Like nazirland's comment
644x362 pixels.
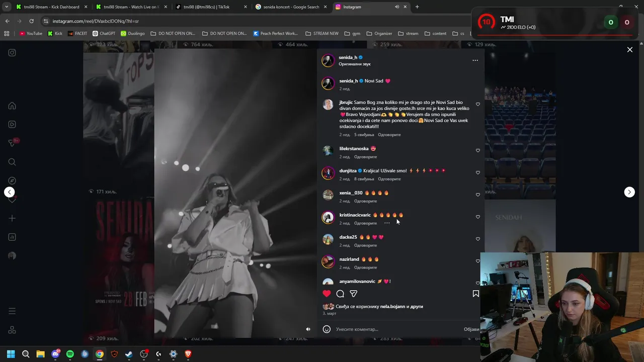click(478, 261)
